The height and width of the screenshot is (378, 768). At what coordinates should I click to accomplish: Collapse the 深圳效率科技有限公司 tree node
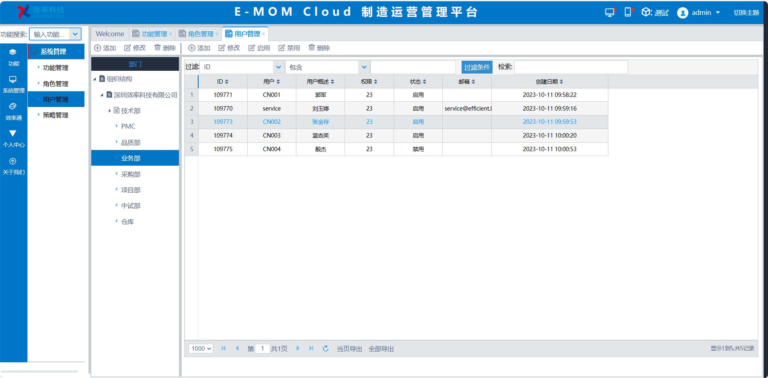tap(102, 95)
